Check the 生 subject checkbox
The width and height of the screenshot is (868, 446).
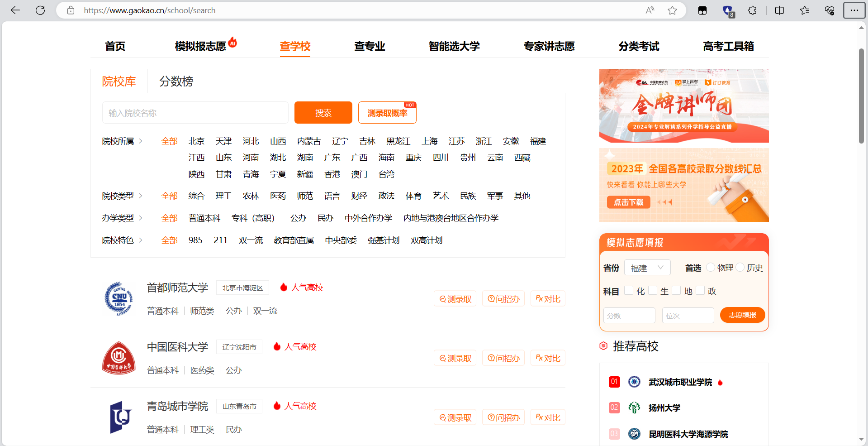point(653,290)
